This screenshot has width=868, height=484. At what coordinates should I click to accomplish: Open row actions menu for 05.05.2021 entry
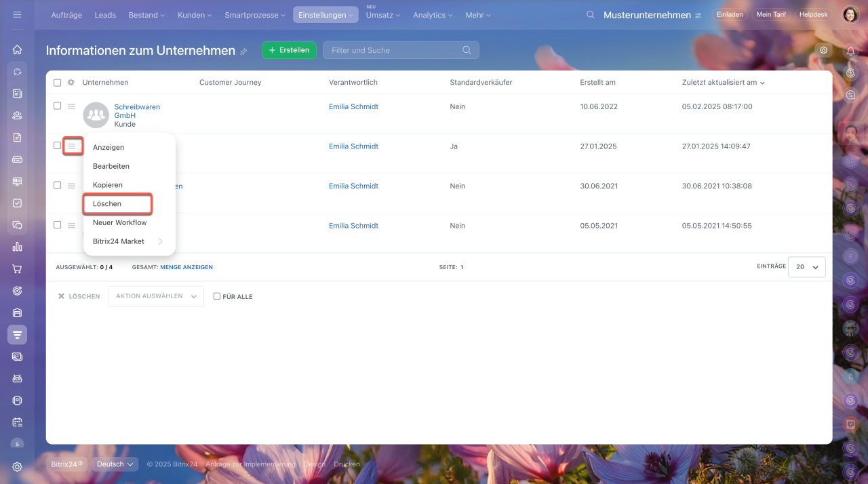coord(71,225)
